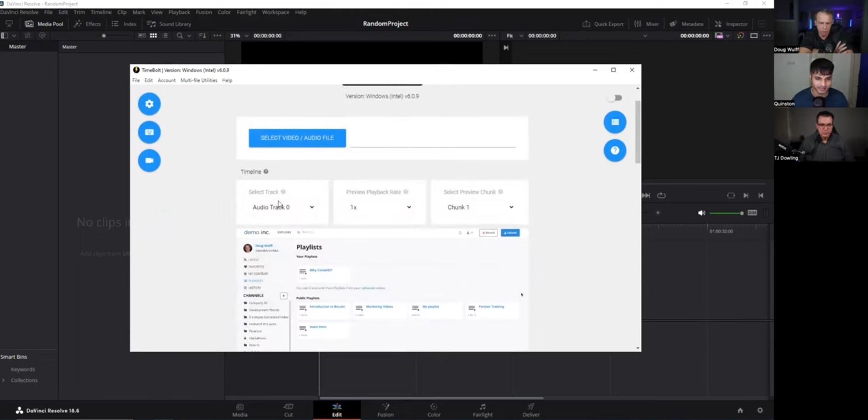Open Resolve Effects panel
868x420 pixels.
pyautogui.click(x=87, y=24)
